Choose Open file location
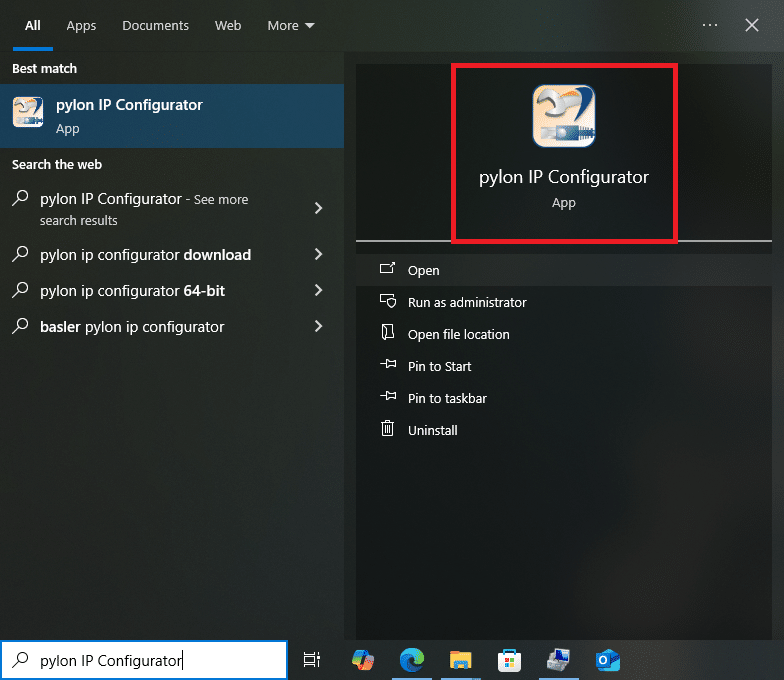This screenshot has height=680, width=784. pos(564,334)
